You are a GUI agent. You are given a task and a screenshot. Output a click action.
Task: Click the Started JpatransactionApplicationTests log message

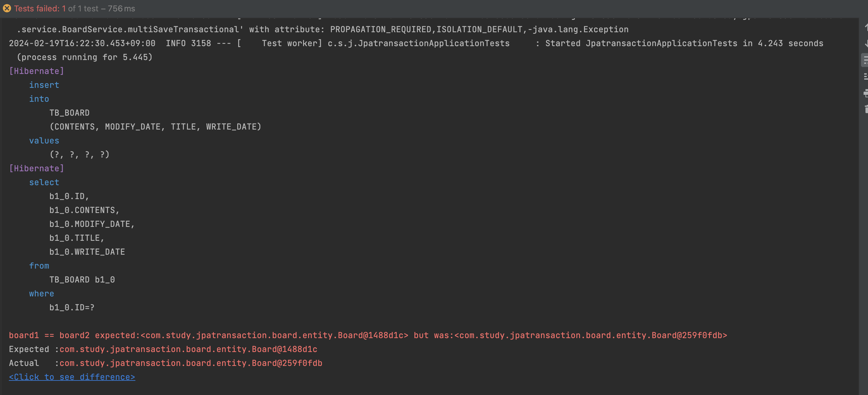tap(684, 43)
